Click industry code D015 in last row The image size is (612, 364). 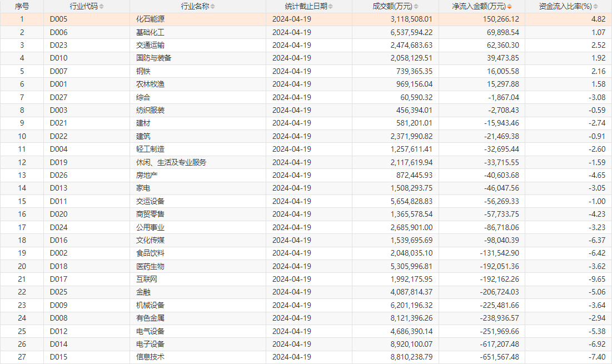58,357
